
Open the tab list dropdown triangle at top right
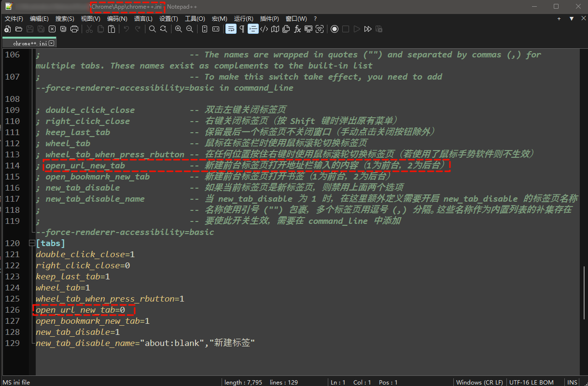click(x=571, y=19)
